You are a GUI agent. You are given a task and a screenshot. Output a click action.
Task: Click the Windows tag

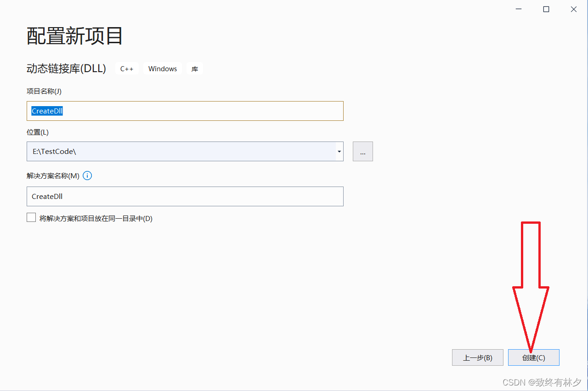[x=163, y=69]
